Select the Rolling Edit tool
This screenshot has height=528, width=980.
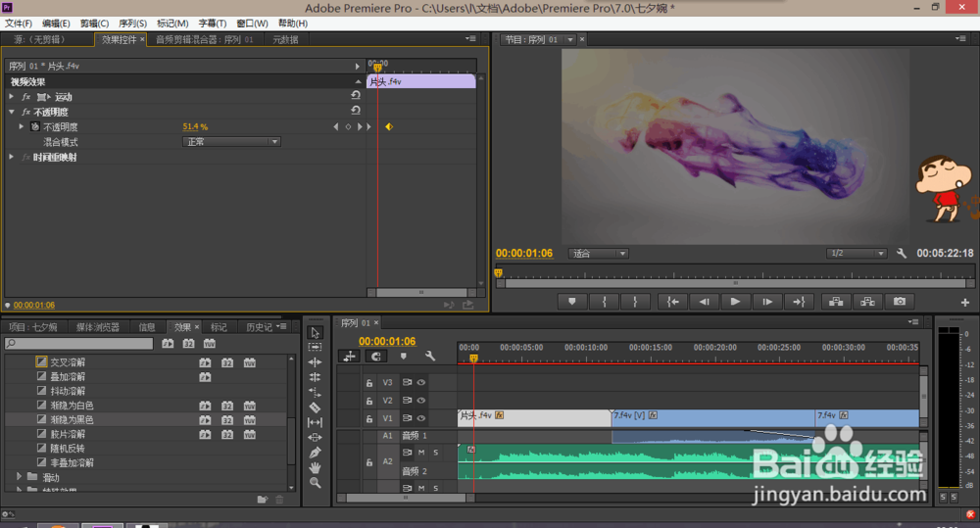click(x=315, y=377)
